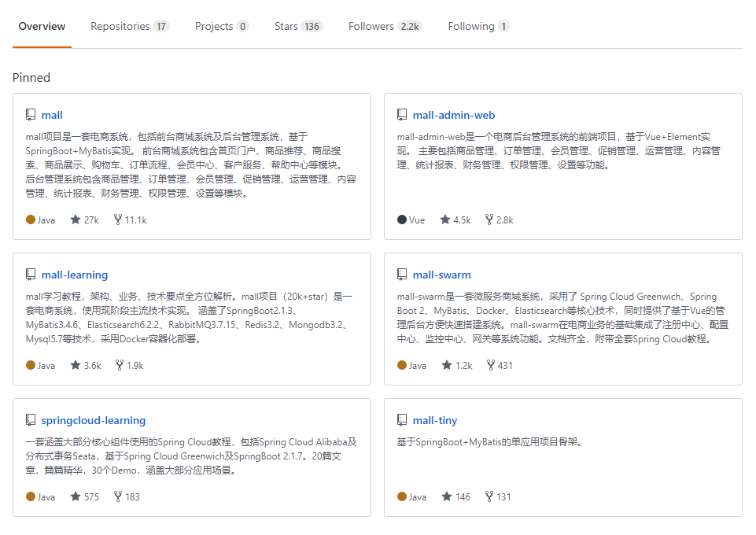
Task: Click the fork icon showing 183
Action: pyautogui.click(x=118, y=496)
